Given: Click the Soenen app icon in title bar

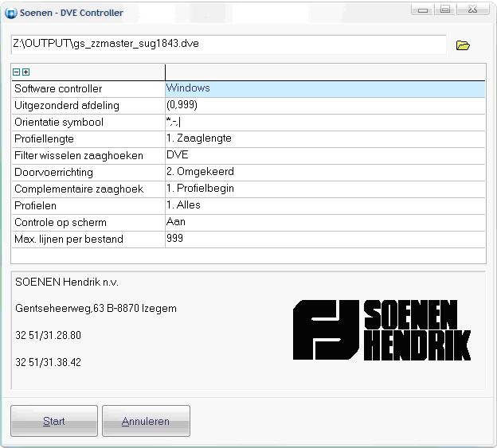Looking at the screenshot, I should point(11,14).
